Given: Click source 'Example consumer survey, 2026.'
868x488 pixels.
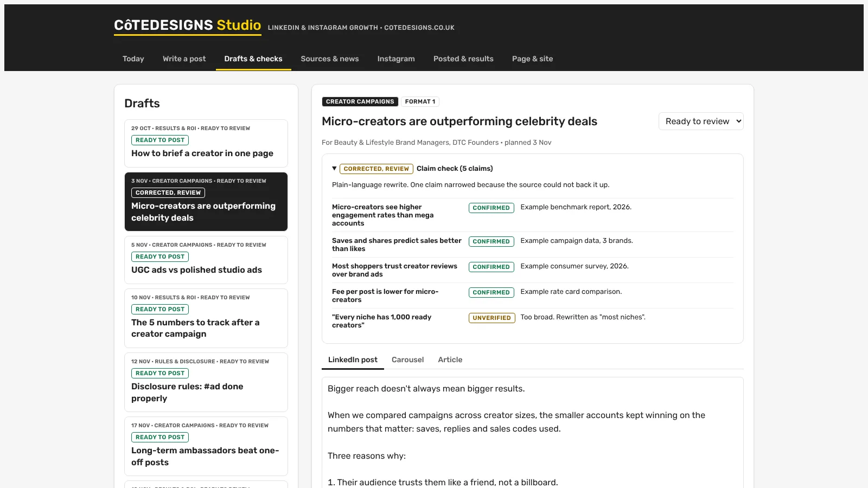Looking at the screenshot, I should point(575,266).
